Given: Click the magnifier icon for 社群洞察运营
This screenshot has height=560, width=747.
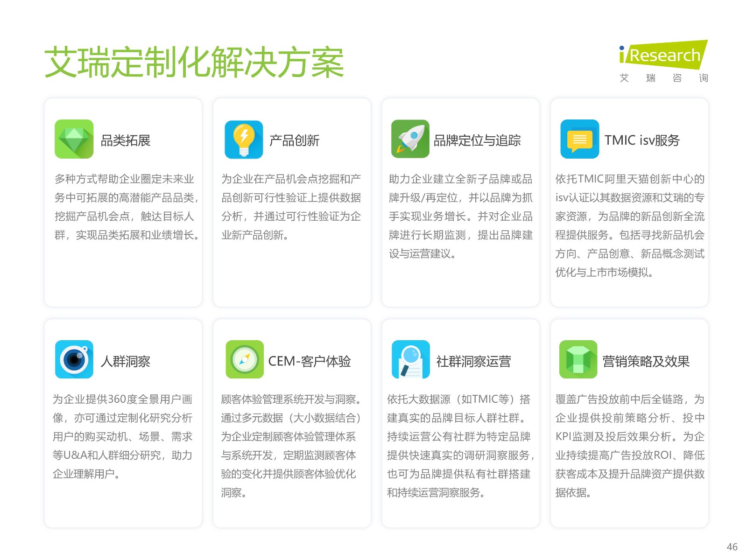Looking at the screenshot, I should (411, 359).
